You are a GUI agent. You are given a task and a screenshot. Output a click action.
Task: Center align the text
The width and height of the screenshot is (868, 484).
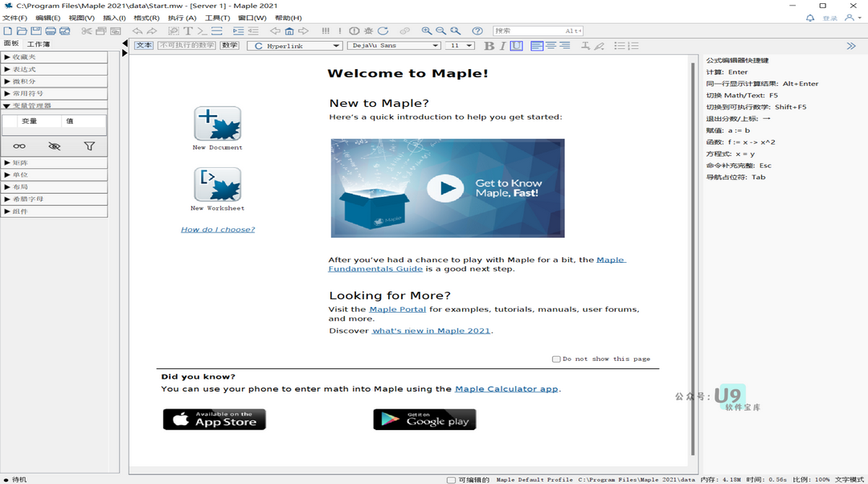pyautogui.click(x=551, y=46)
